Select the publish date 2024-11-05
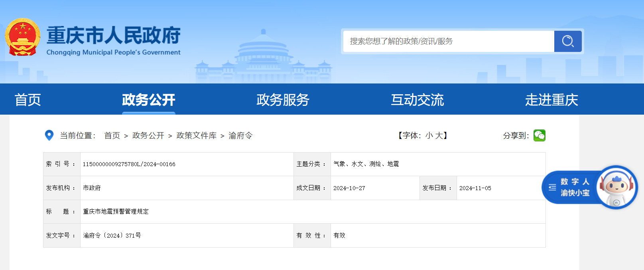 [475, 188]
